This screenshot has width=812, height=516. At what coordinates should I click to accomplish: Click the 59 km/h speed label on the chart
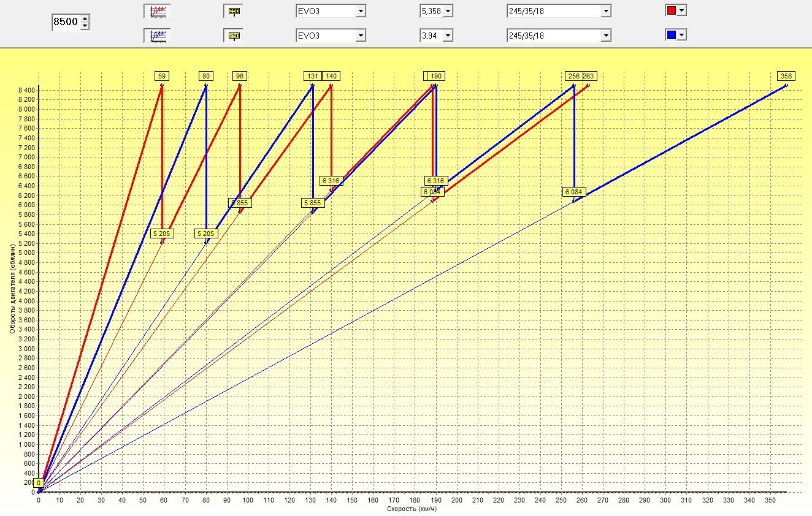point(162,76)
